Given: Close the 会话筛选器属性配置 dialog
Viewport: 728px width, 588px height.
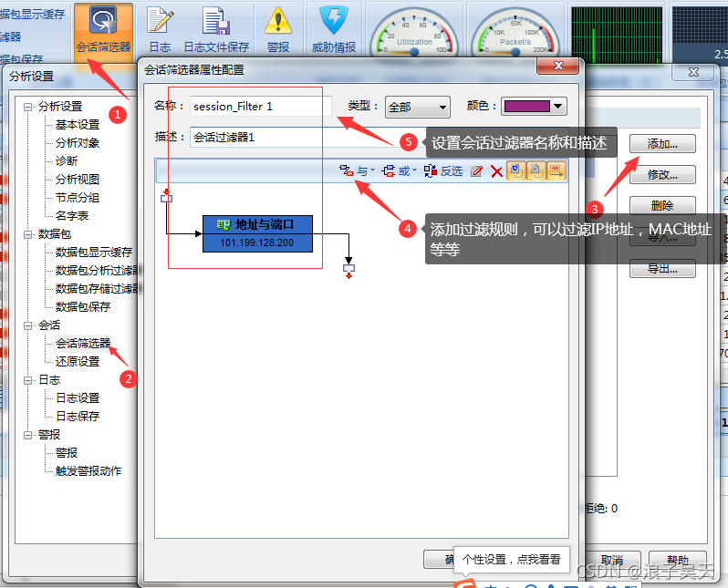Looking at the screenshot, I should click(x=558, y=66).
